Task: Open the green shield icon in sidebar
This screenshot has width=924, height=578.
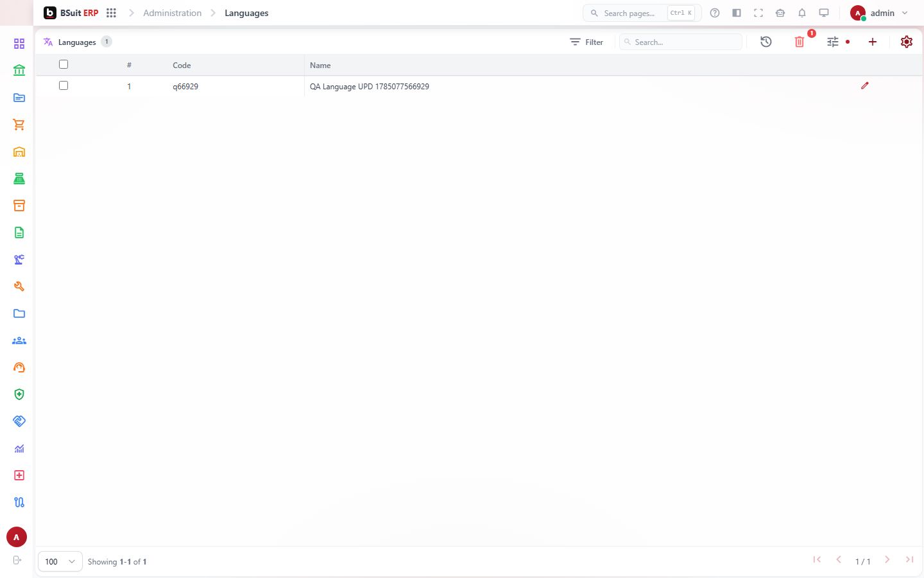Action: pyautogui.click(x=19, y=394)
